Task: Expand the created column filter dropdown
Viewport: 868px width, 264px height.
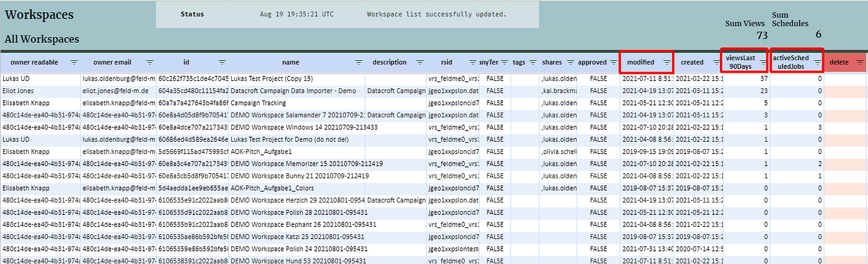Action: coord(715,62)
